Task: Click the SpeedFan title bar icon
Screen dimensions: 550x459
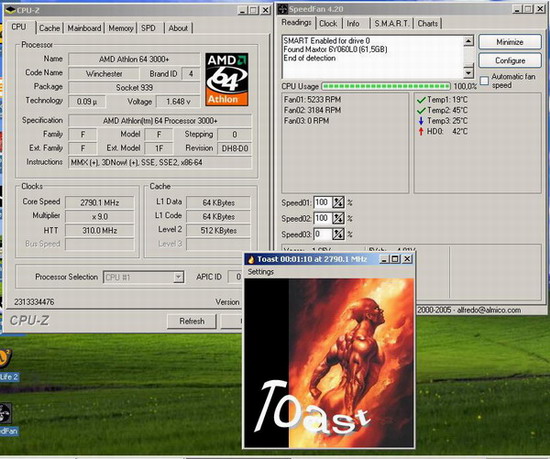Action: 283,9
